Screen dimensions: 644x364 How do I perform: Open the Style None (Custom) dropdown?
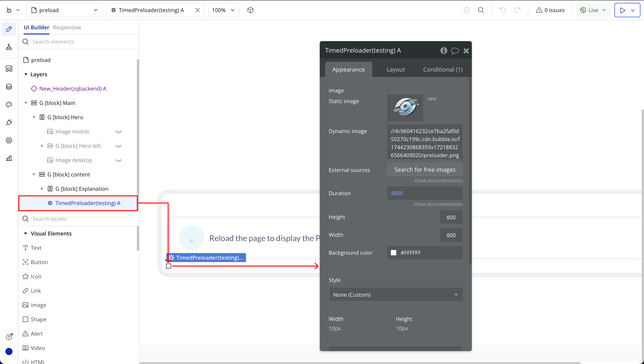click(x=396, y=295)
